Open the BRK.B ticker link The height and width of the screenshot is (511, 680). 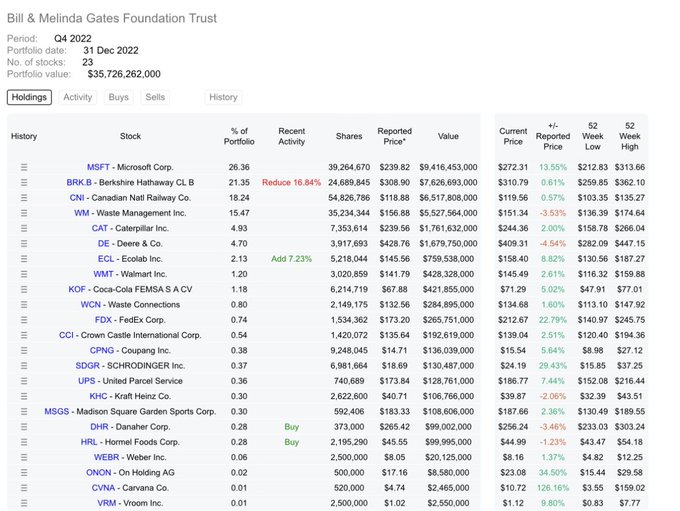point(79,182)
